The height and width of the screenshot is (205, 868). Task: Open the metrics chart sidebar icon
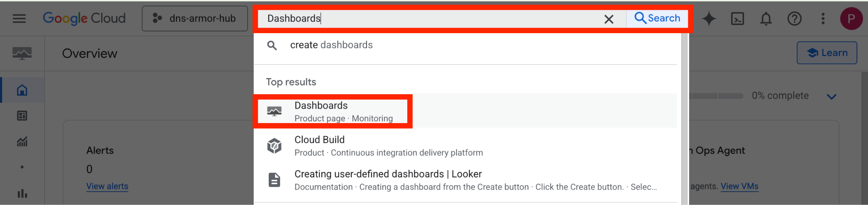click(x=22, y=141)
